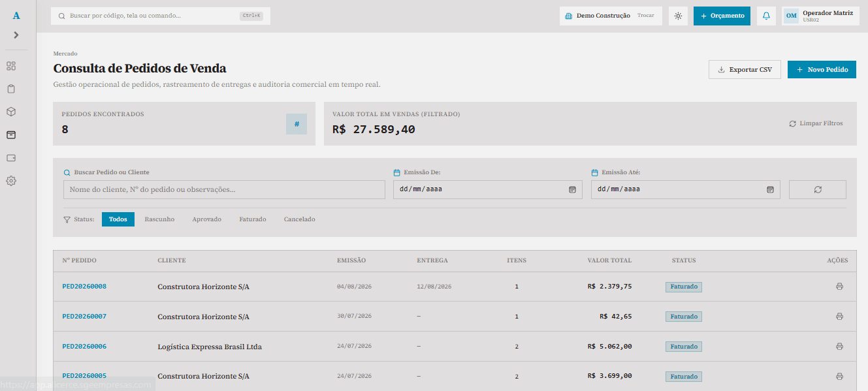Open the notifications bell
Screen dimensions: 868x391
[x=767, y=16]
